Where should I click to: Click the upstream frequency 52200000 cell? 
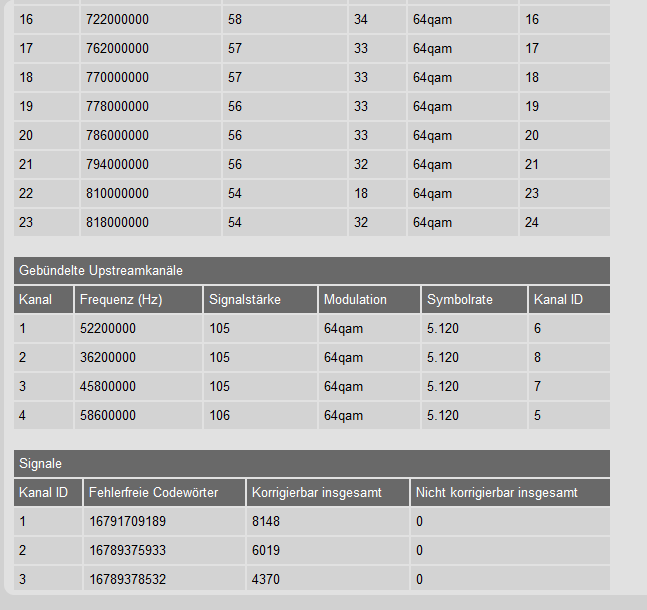[108, 328]
